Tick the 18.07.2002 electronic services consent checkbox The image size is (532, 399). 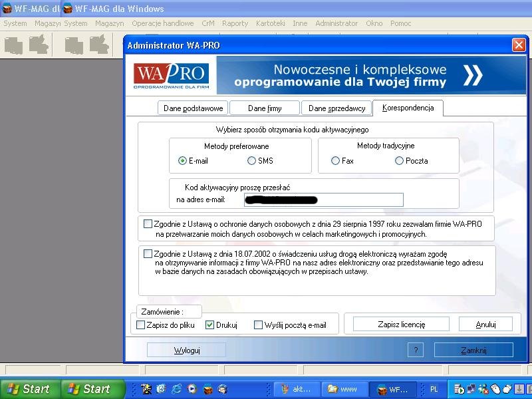[x=148, y=254]
